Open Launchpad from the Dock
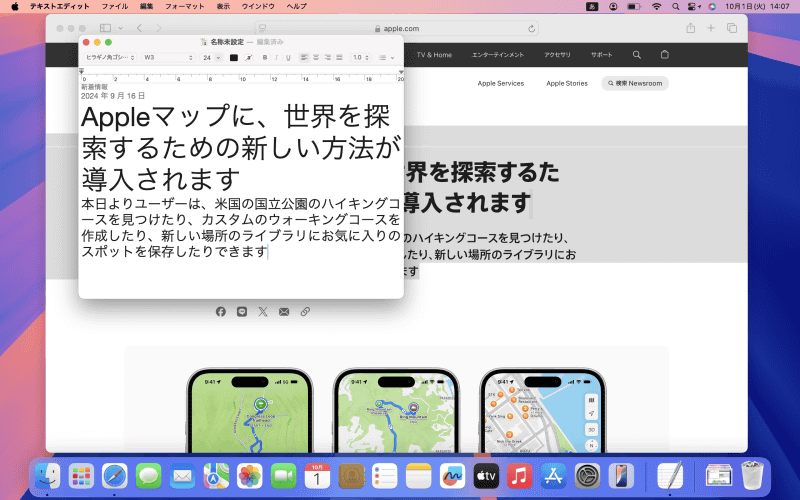 tap(81, 477)
